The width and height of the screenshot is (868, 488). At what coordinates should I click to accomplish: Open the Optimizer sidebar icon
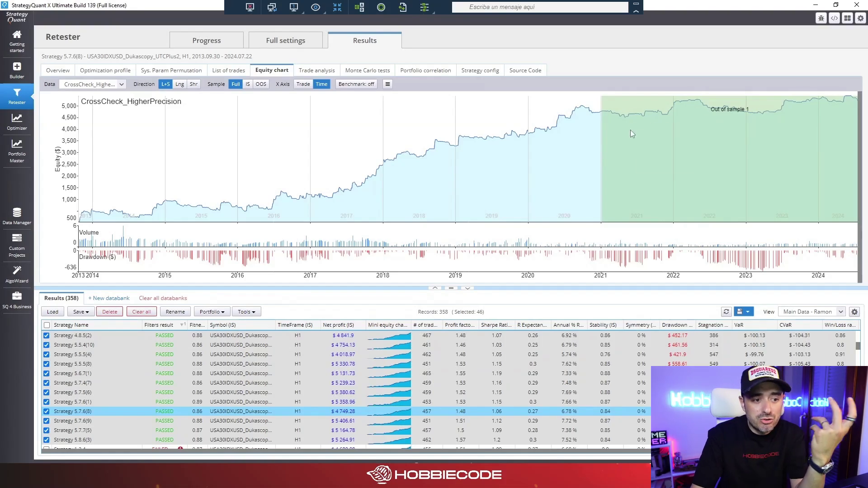17,122
